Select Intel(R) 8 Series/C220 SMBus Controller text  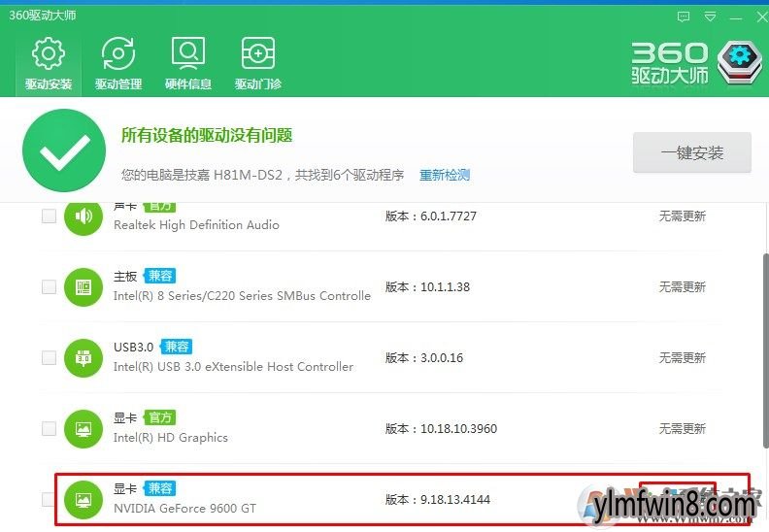pyautogui.click(x=242, y=296)
